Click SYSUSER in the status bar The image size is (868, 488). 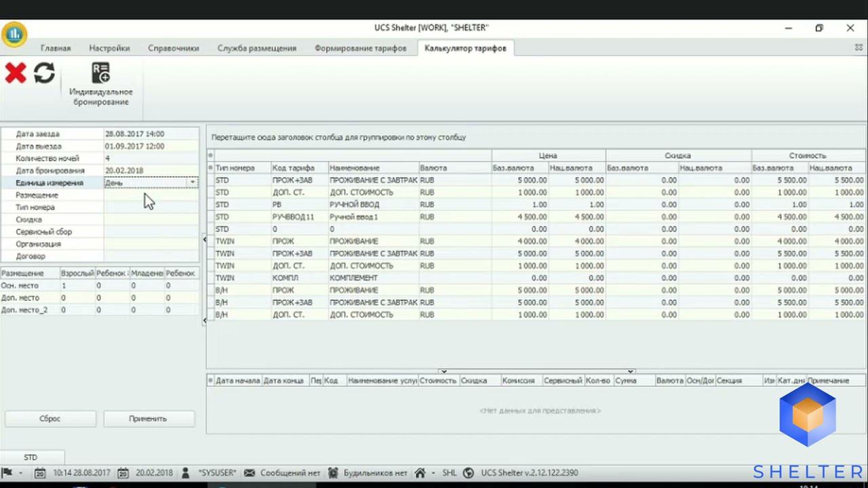tap(216, 472)
